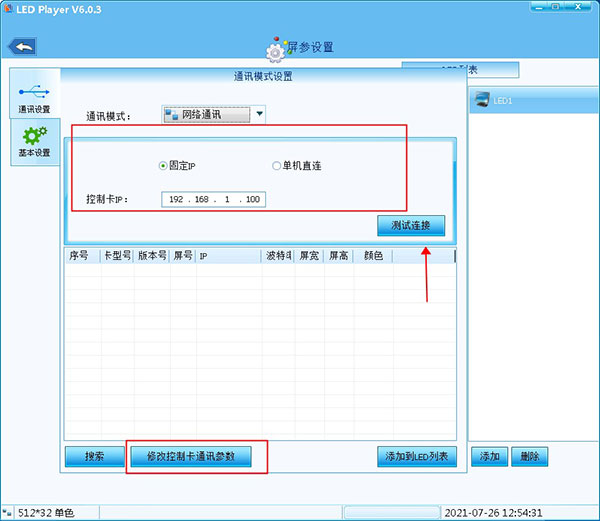Click the network status icon in status bar
This screenshot has height=521, width=600.
[7, 513]
